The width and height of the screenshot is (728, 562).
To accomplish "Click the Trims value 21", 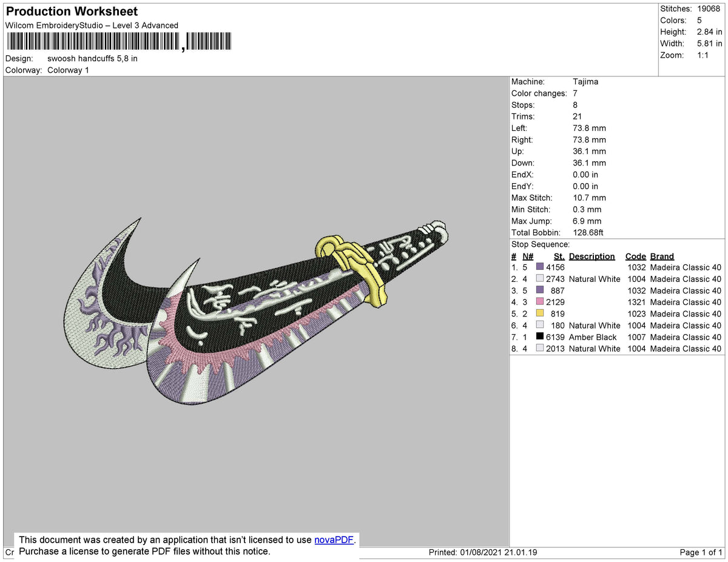I will point(578,116).
